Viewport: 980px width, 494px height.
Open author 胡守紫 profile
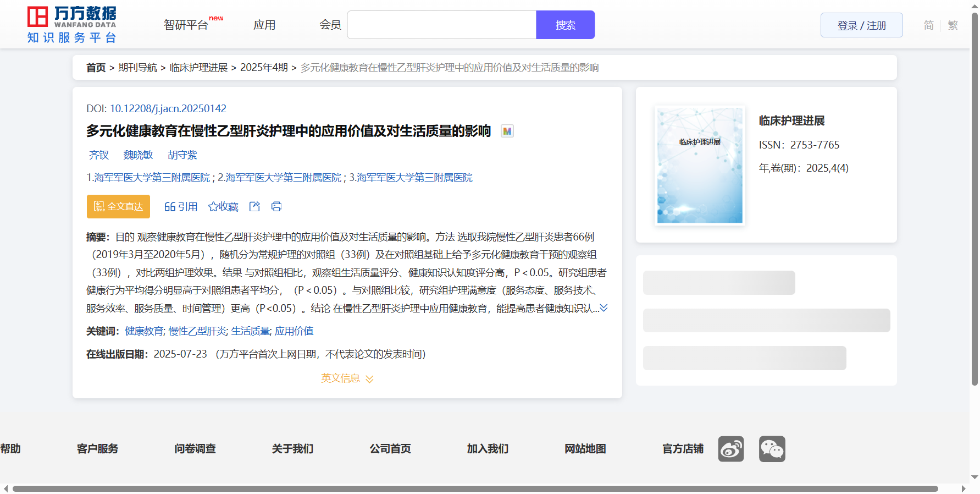click(182, 155)
